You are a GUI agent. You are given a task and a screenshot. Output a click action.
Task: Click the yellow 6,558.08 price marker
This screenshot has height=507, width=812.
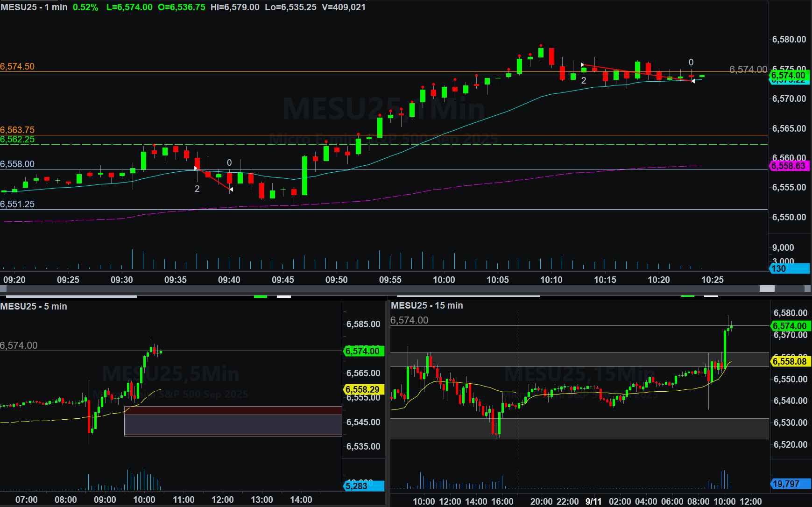(790, 361)
